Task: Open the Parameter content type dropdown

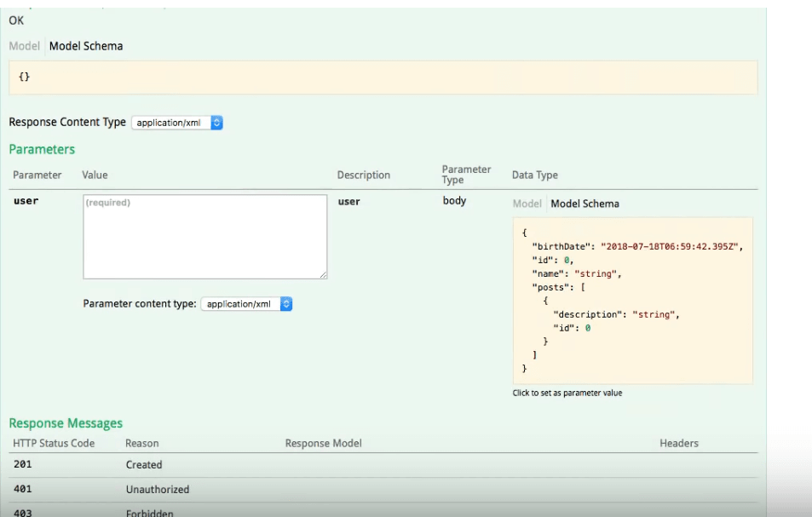Action: (x=246, y=304)
